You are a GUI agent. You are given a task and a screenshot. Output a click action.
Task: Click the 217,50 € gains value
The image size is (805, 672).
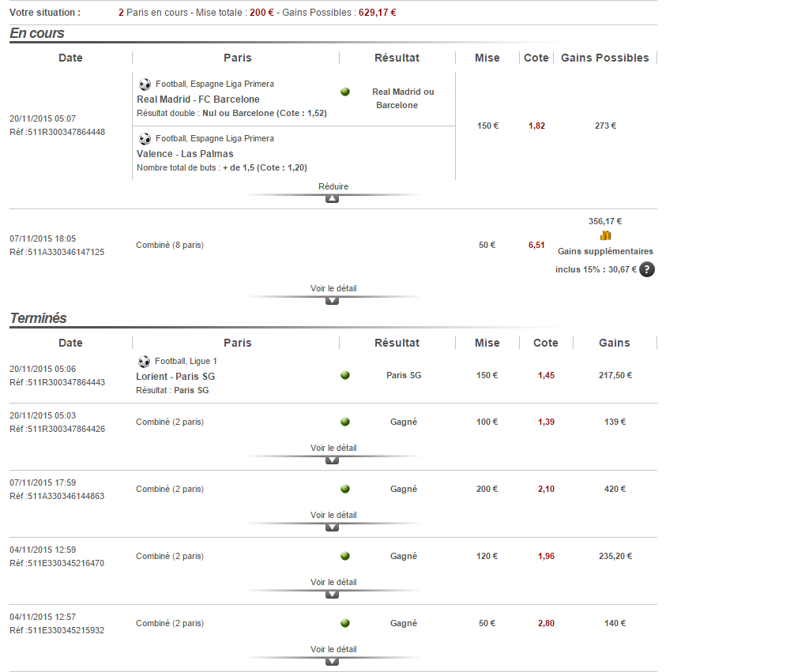615,375
